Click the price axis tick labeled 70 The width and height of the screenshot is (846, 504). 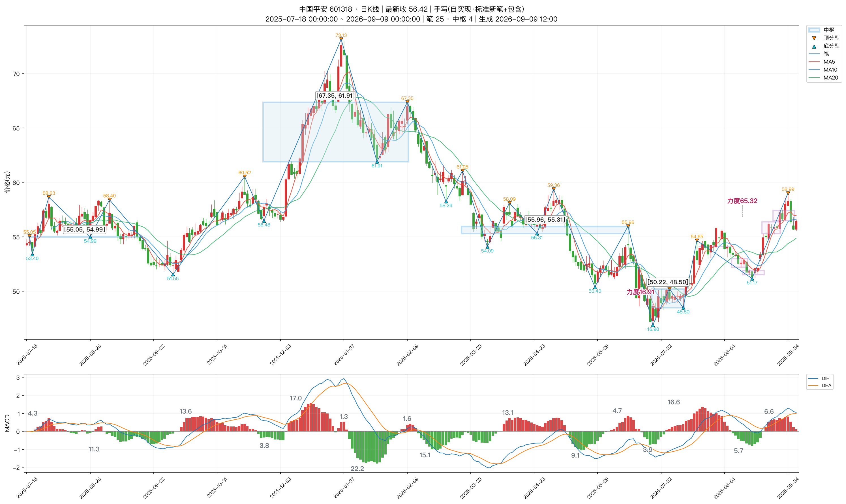click(x=16, y=74)
